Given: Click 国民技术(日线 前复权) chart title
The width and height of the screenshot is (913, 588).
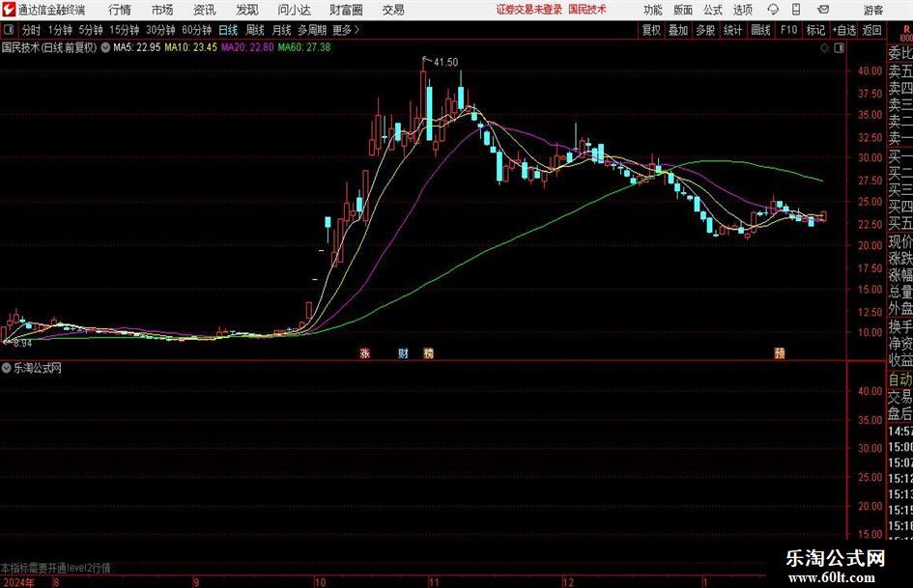Looking at the screenshot, I should 49,47.
